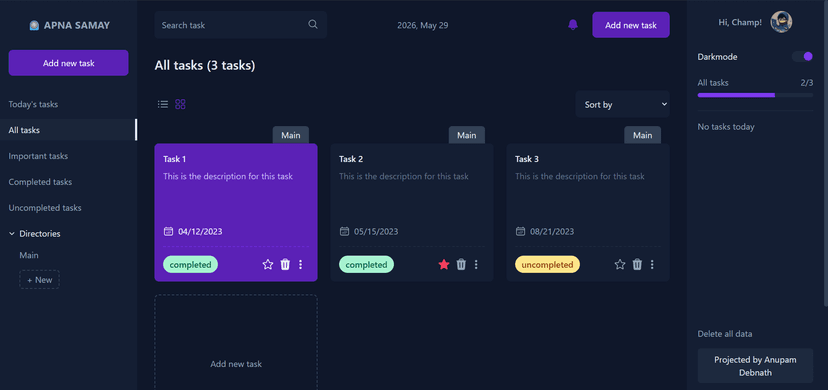The image size is (828, 390).
Task: Select All tasks in sidebar
Action: tap(69, 130)
